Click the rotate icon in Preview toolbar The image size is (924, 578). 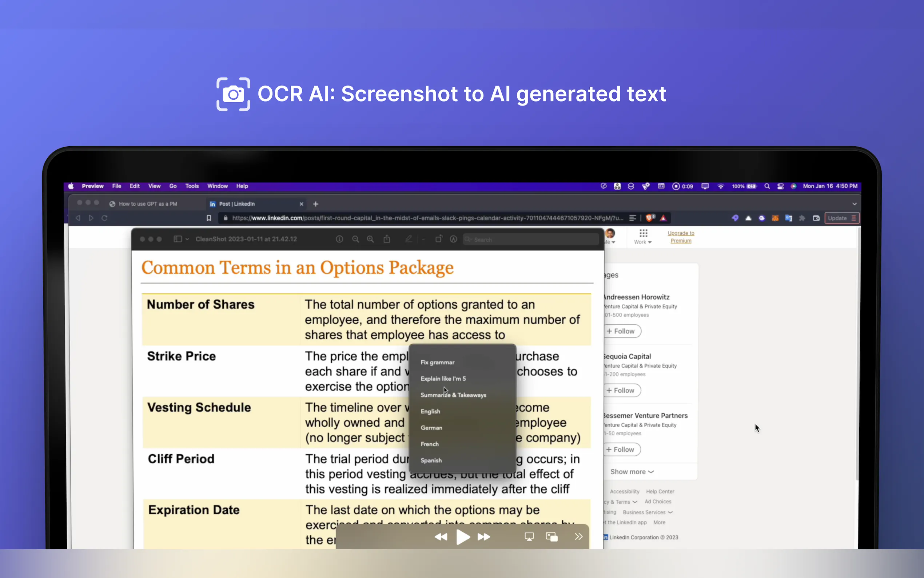pos(438,239)
